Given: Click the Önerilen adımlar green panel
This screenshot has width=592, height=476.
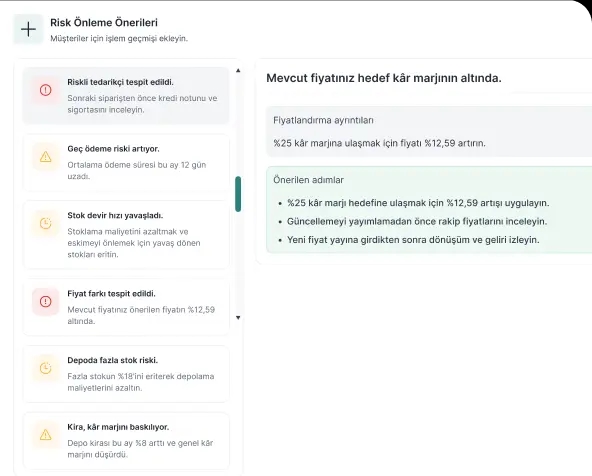Looking at the screenshot, I should (429, 210).
